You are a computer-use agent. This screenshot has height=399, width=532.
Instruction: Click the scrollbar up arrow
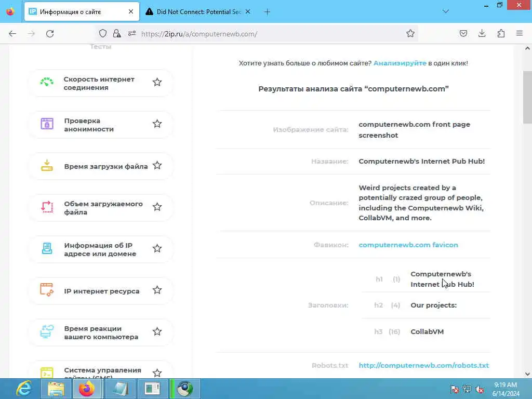point(527,48)
